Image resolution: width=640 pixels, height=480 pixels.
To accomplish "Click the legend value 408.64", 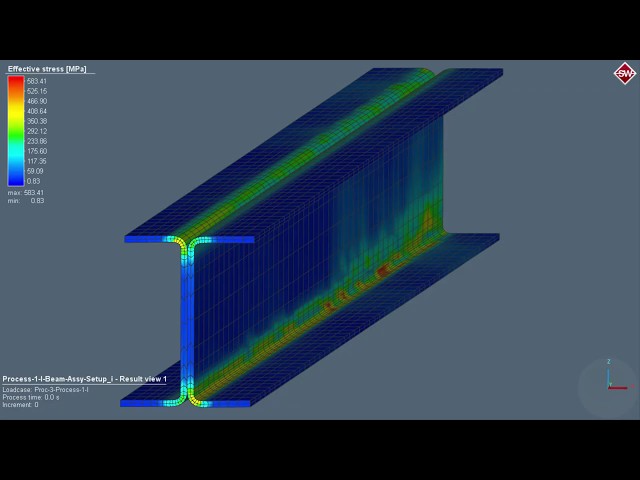I will [x=37, y=111].
